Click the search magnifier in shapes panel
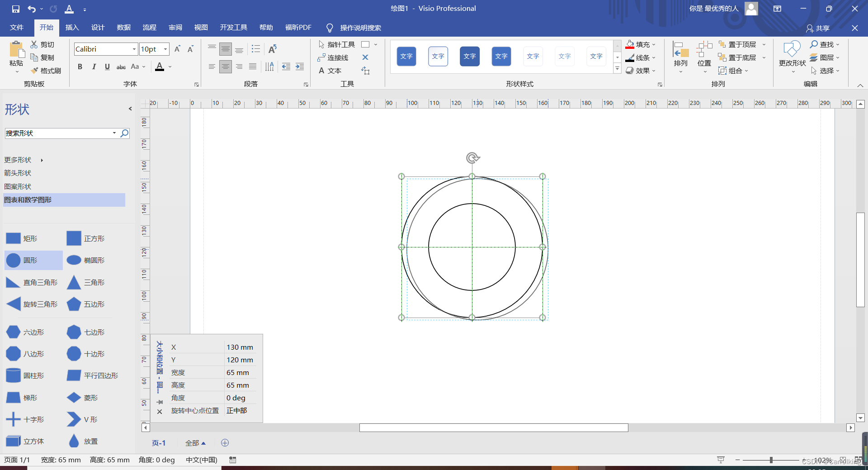868x470 pixels. pos(124,133)
